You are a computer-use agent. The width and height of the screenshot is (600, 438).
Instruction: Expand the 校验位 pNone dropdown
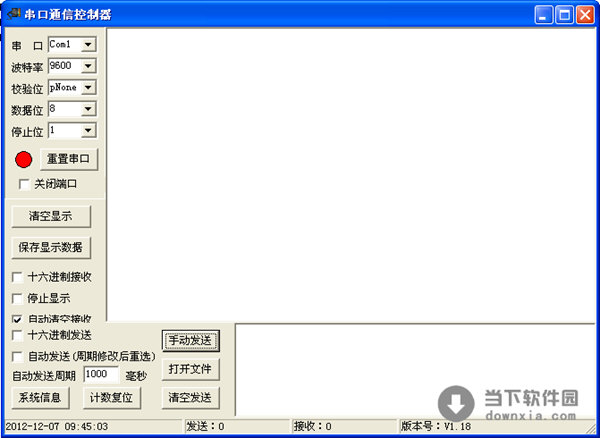pyautogui.click(x=88, y=87)
